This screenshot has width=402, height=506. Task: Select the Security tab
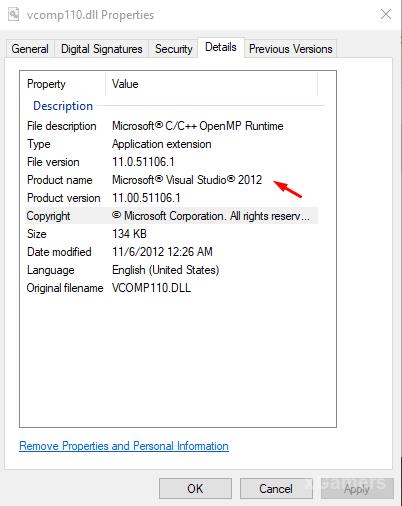tap(173, 49)
